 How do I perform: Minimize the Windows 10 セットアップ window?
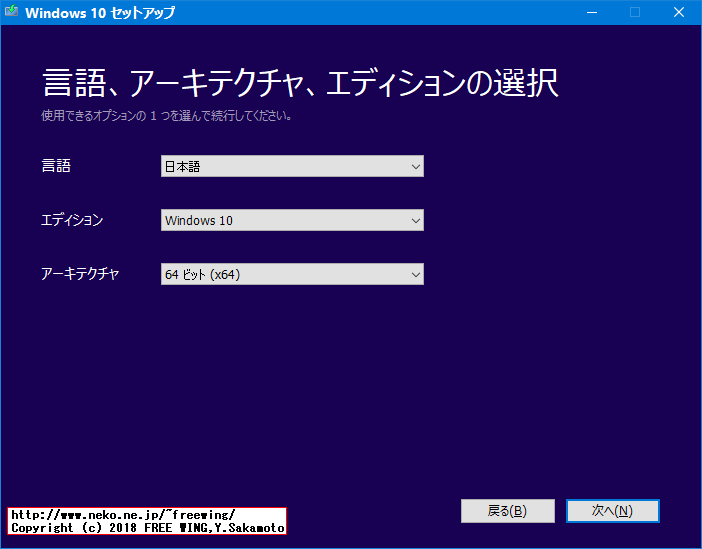[592, 12]
